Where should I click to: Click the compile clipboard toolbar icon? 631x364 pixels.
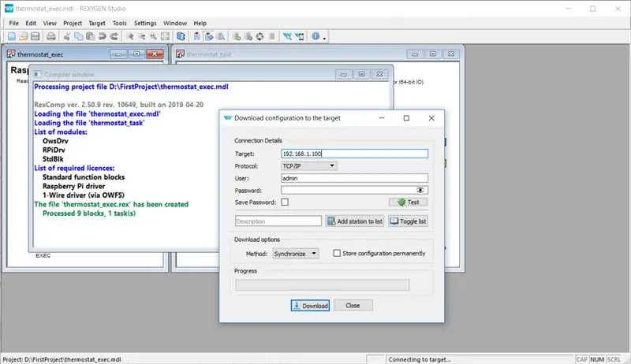(196, 36)
